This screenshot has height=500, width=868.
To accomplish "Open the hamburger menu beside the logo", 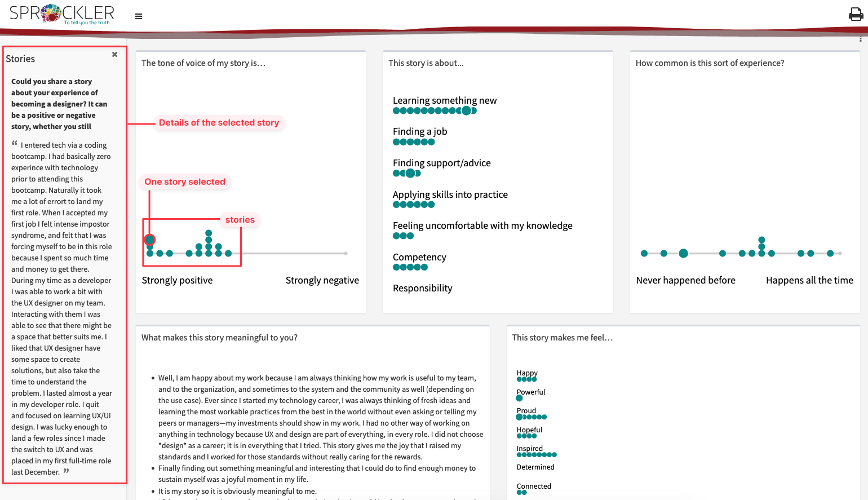I will [139, 16].
